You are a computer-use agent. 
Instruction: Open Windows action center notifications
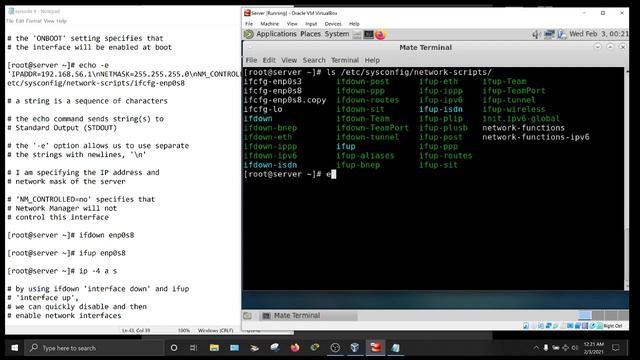[x=616, y=348]
